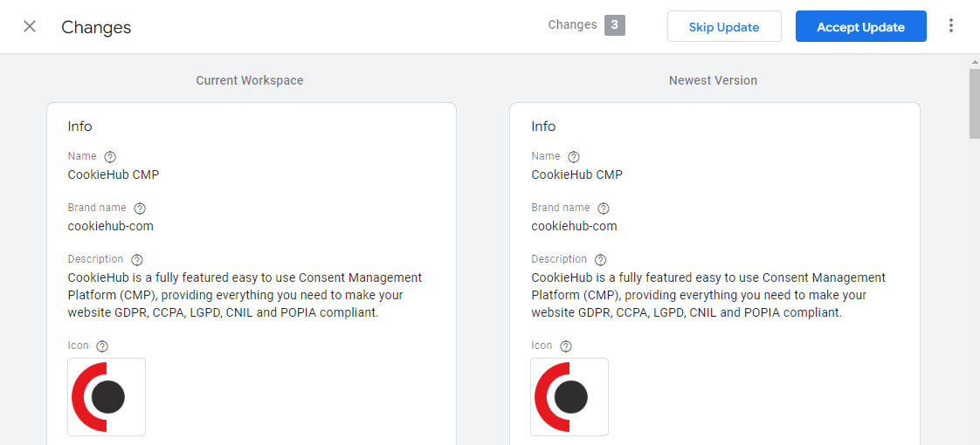Click help icon beside Description in Newest Version
This screenshot has height=445, width=980.
coord(601,260)
